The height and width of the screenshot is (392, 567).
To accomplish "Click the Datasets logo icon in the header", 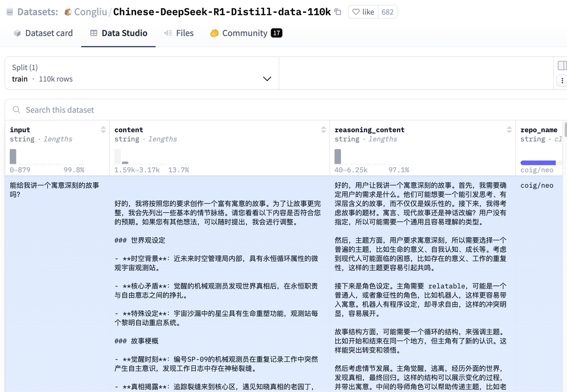I will pos(9,12).
